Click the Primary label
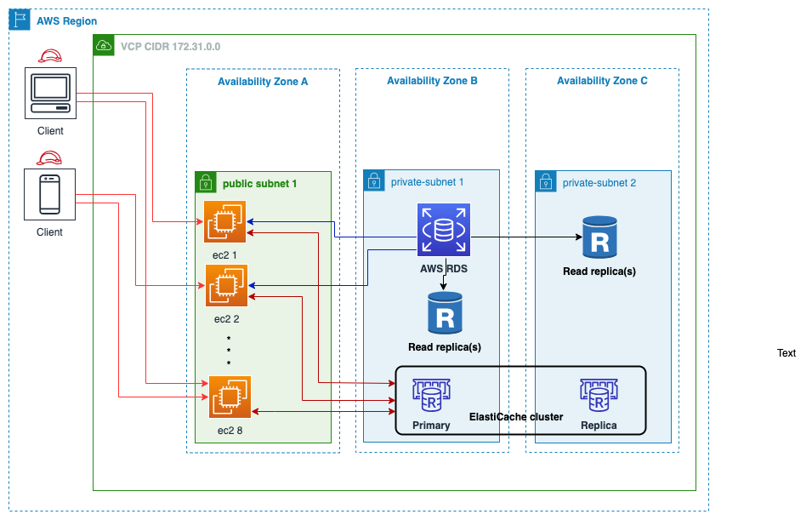Screen dimensions: 812x520 (x=431, y=426)
